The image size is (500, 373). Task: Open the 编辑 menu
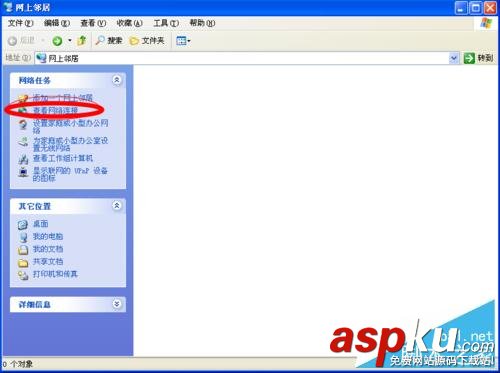pyautogui.click(x=57, y=23)
